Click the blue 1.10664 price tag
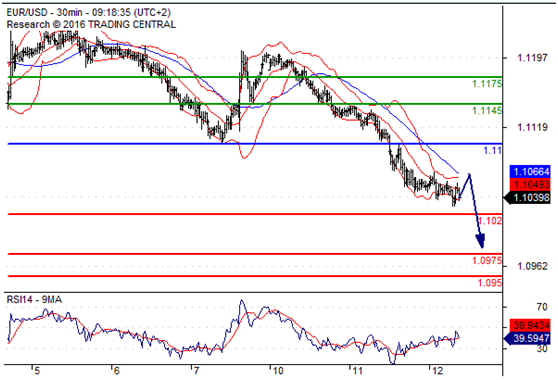558x380 pixels. click(x=530, y=172)
